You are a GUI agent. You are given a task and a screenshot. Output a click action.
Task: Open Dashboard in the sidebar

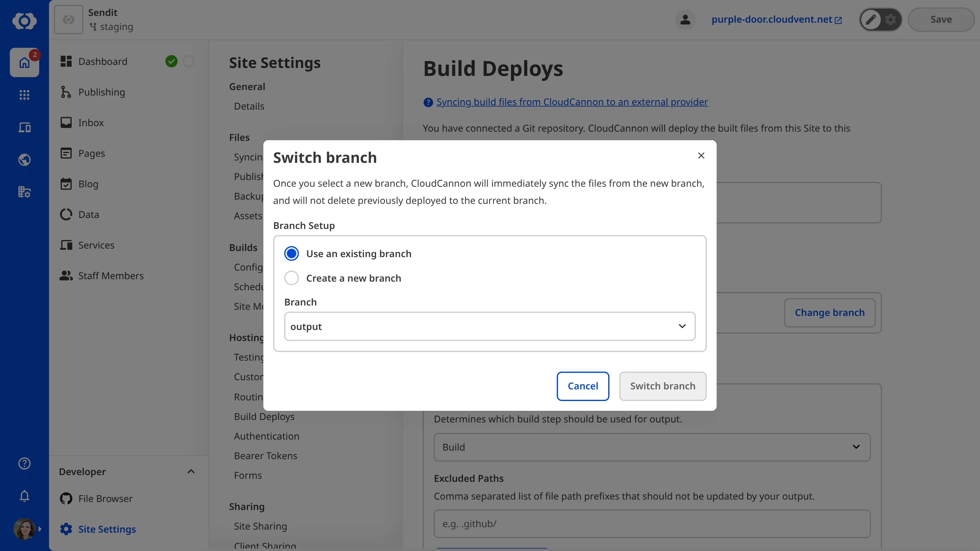click(103, 62)
